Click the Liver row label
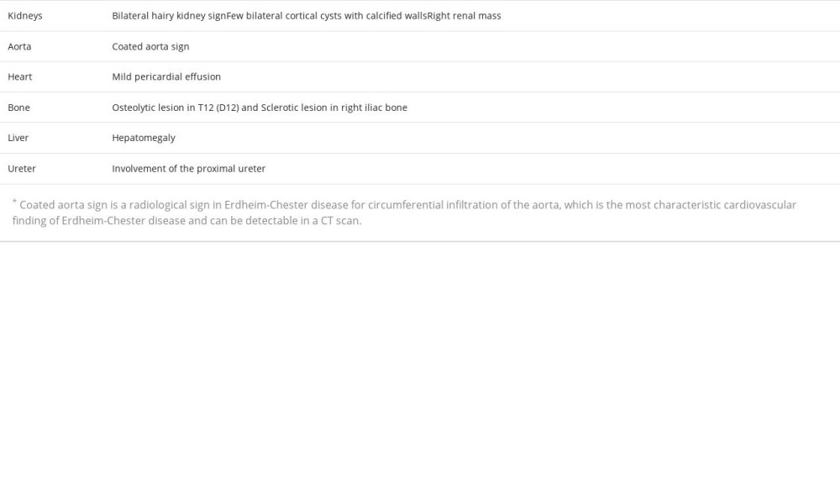Image resolution: width=840 pixels, height=504 pixels. point(18,138)
